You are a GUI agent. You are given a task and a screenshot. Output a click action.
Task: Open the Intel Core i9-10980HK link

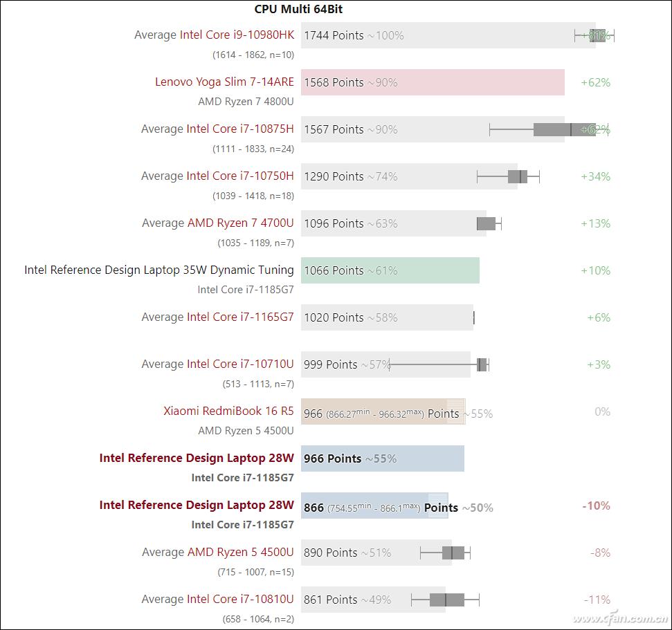[237, 35]
